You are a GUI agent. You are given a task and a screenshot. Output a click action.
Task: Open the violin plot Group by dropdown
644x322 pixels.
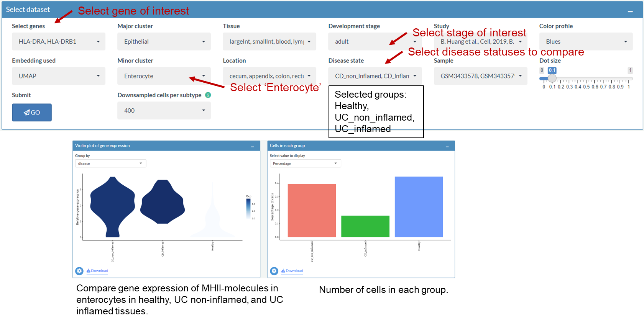(x=110, y=163)
